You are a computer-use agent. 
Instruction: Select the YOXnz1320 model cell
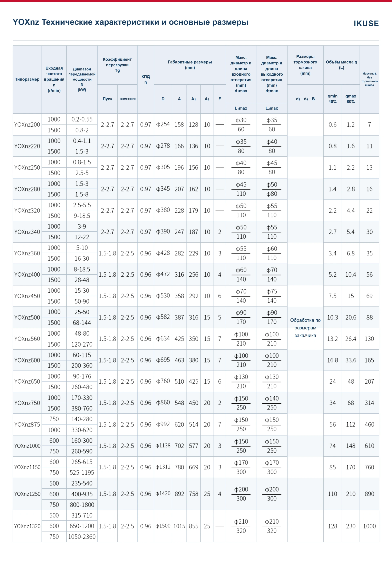pyautogui.click(x=27, y=526)
